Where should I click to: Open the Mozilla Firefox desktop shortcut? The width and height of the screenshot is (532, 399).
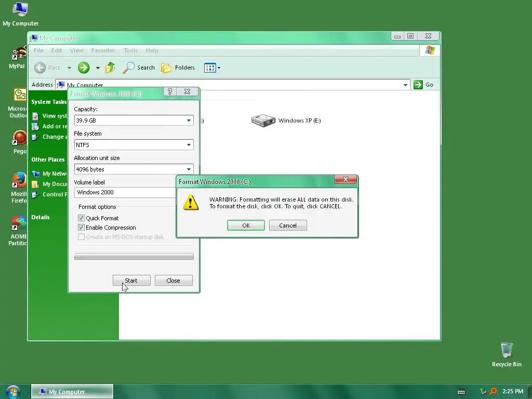(19, 187)
